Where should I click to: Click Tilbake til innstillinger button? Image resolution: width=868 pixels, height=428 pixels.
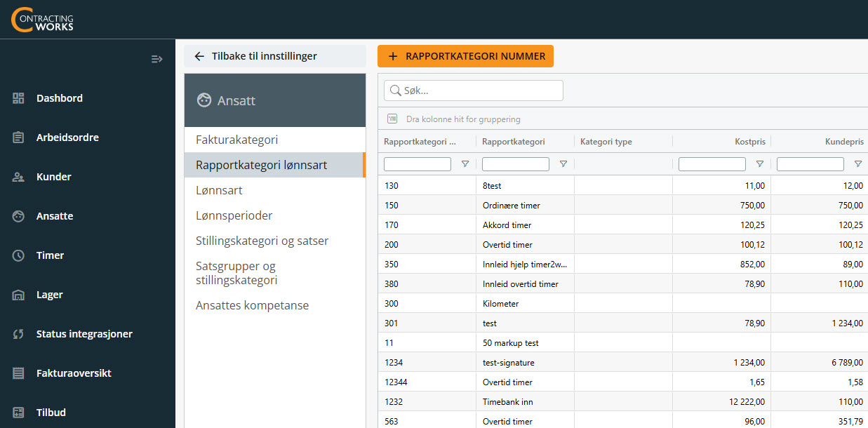(x=275, y=56)
